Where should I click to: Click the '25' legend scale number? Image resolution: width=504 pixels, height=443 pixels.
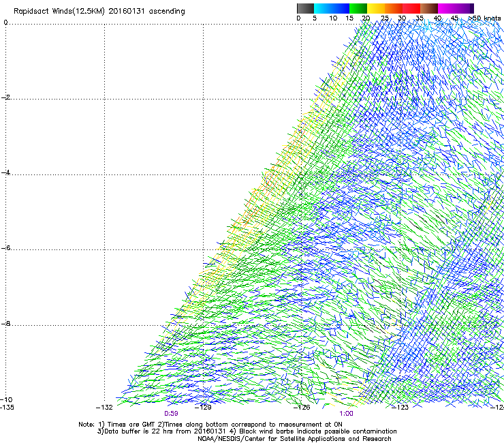pos(384,18)
